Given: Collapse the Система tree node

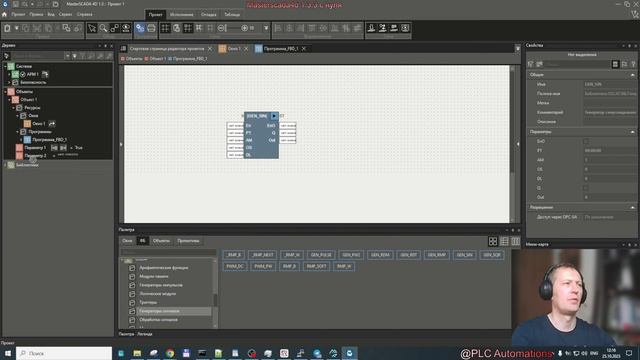Looking at the screenshot, I should coord(5,66).
